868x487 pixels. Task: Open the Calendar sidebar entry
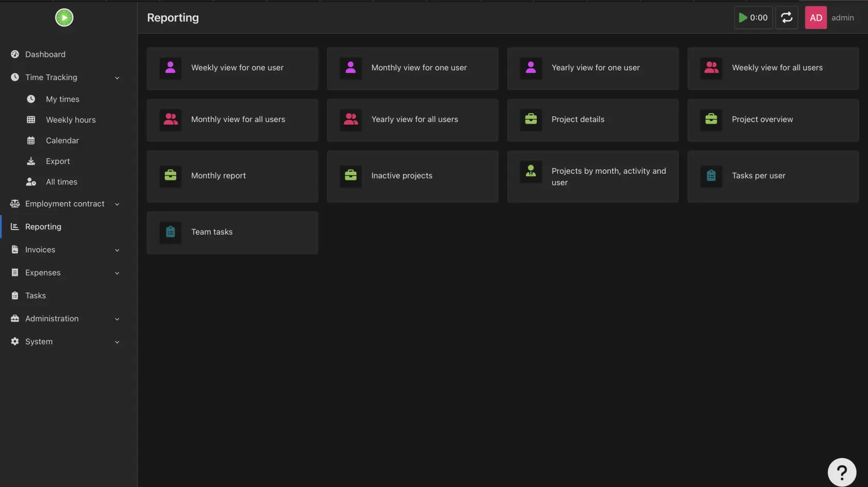point(63,141)
